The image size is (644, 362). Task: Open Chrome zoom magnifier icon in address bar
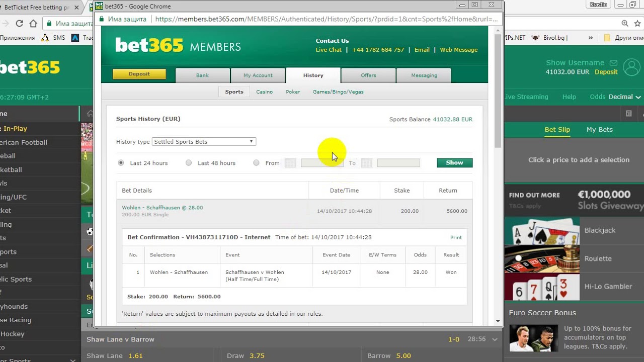(624, 23)
